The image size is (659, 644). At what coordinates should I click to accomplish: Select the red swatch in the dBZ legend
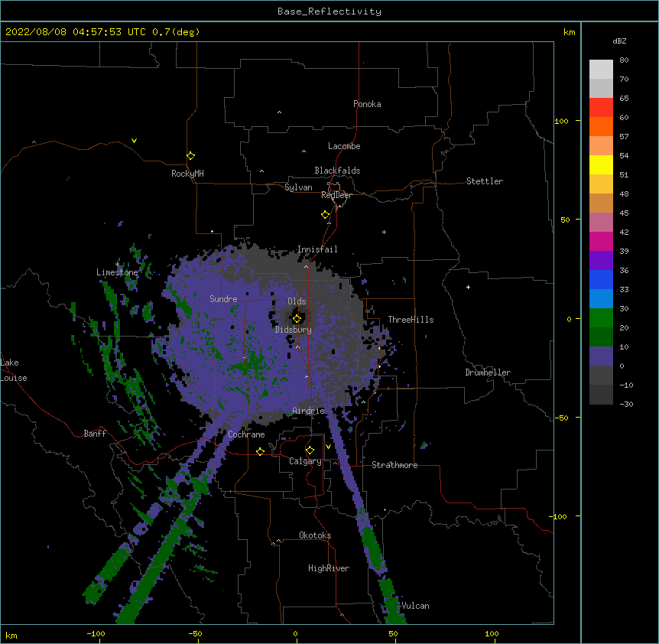pyautogui.click(x=601, y=108)
